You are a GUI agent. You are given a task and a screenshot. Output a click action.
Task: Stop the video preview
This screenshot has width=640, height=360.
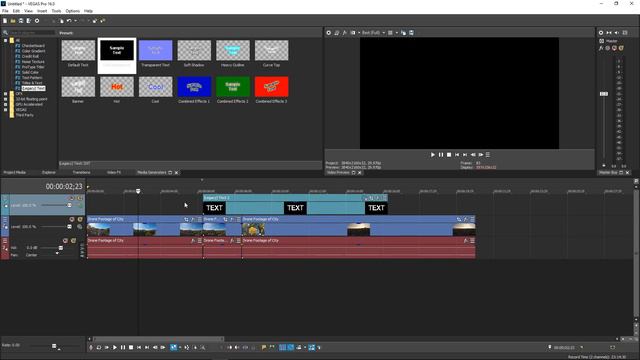(449, 155)
